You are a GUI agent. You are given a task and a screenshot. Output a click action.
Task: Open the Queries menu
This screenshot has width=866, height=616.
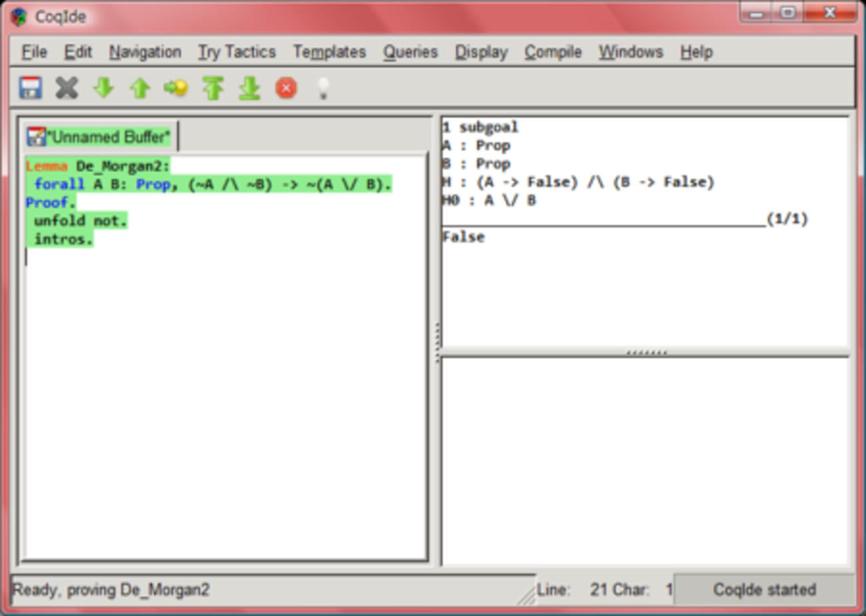tap(410, 52)
